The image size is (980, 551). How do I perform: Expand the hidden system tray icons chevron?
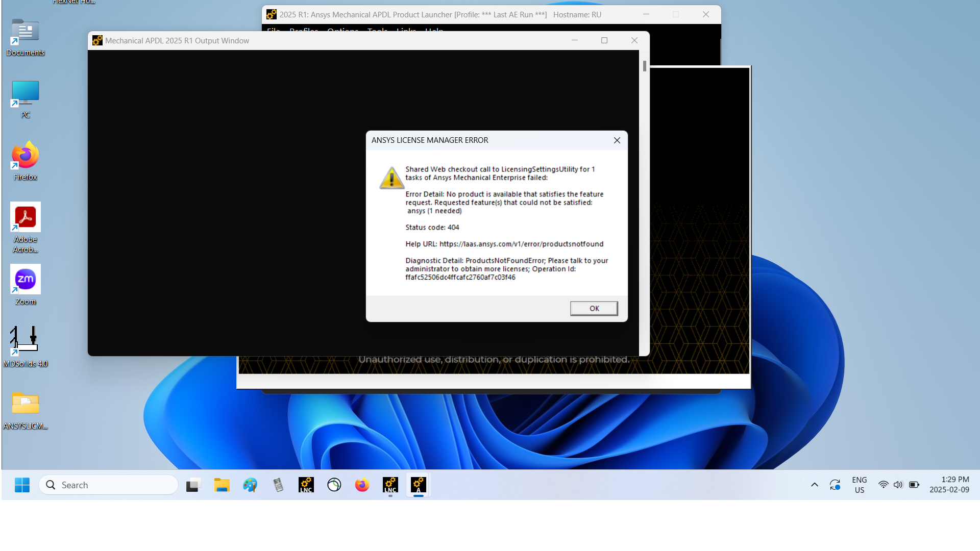pyautogui.click(x=815, y=485)
